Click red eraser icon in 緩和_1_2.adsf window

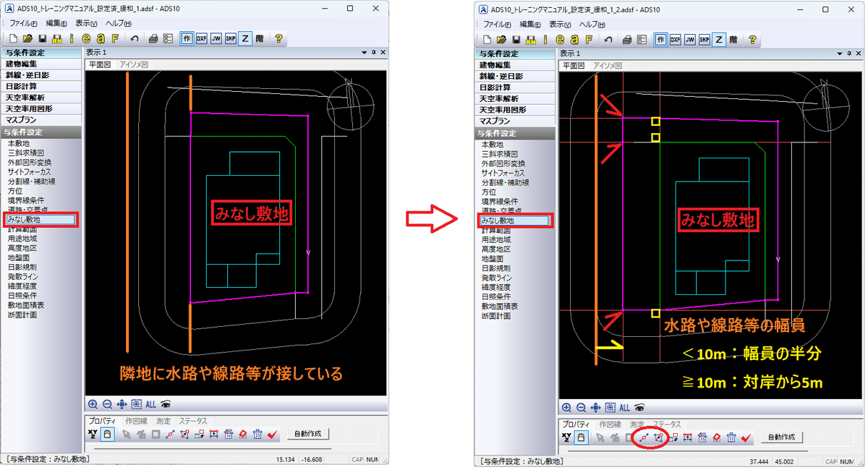(717, 437)
